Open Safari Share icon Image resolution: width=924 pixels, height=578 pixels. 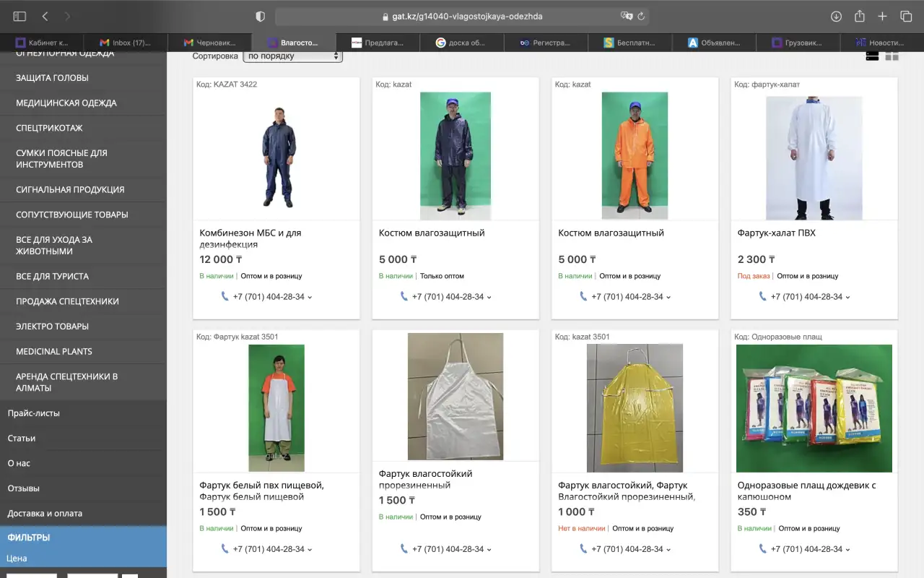pyautogui.click(x=858, y=16)
